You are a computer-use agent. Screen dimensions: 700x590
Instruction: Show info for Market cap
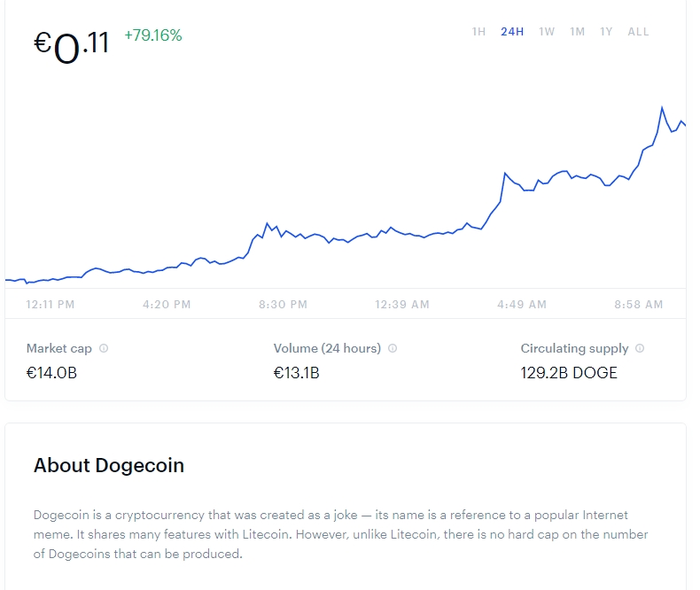[x=104, y=349]
